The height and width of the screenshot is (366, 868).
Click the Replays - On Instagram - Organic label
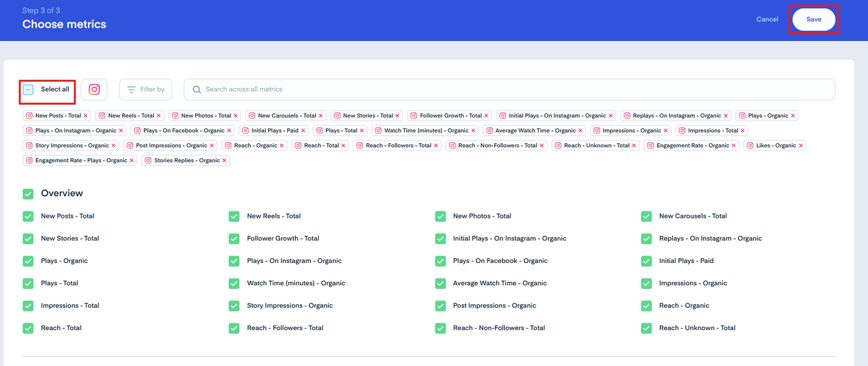click(x=711, y=239)
